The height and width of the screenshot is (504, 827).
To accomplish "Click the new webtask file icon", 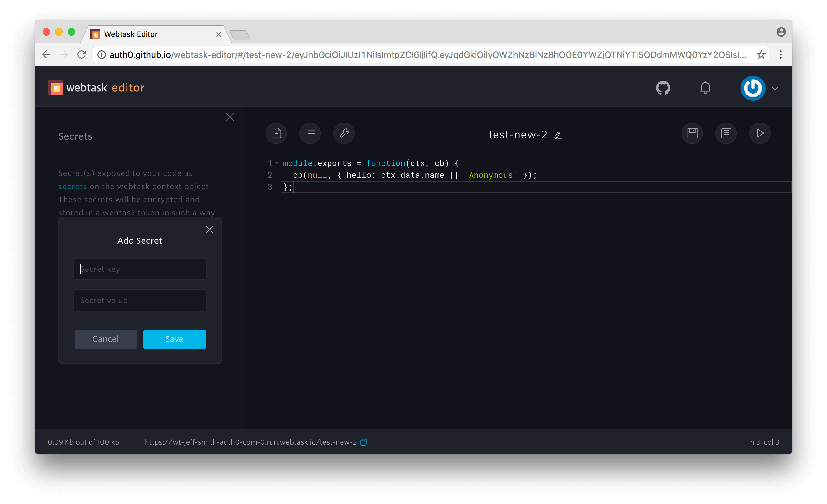I will point(276,133).
